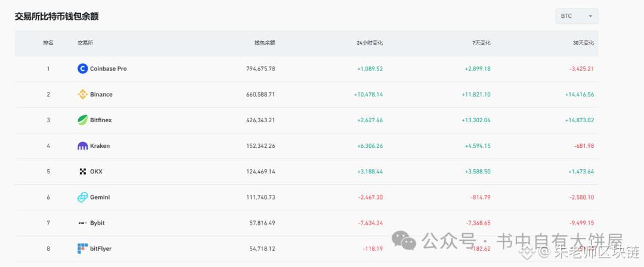Click the OKX logo icon
This screenshot has height=267, width=644.
pos(83,171)
